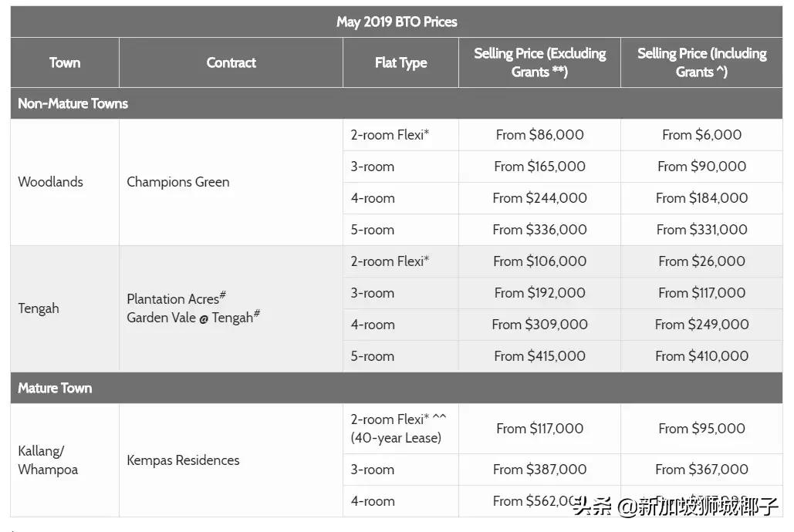
Task: Select the From $410,000 price cell
Action: (701, 356)
